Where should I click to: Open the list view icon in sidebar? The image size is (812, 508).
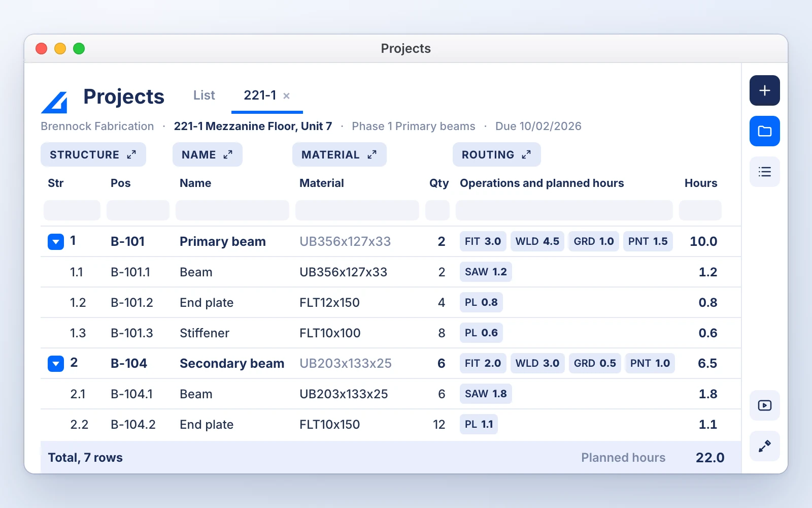point(764,172)
